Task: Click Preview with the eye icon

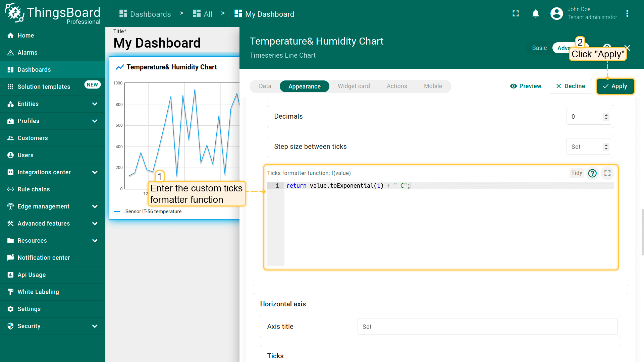Action: click(x=526, y=86)
